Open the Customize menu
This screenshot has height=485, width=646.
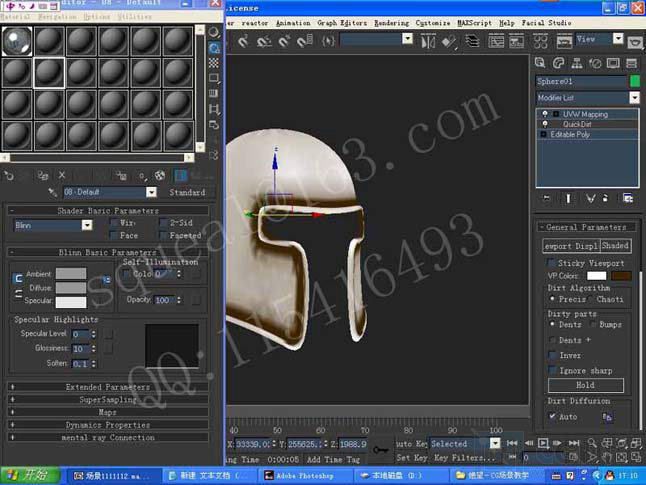(x=433, y=23)
